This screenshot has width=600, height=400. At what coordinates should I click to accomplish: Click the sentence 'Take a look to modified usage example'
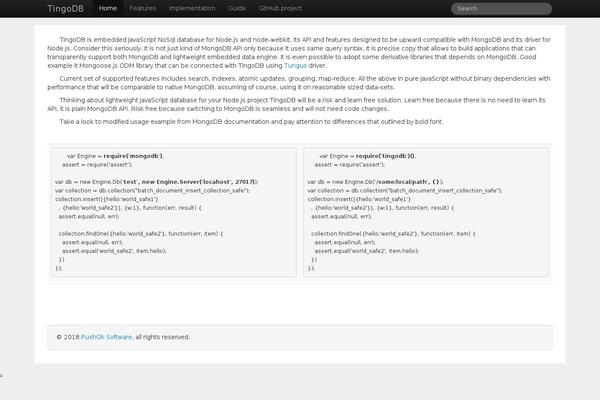click(251, 122)
